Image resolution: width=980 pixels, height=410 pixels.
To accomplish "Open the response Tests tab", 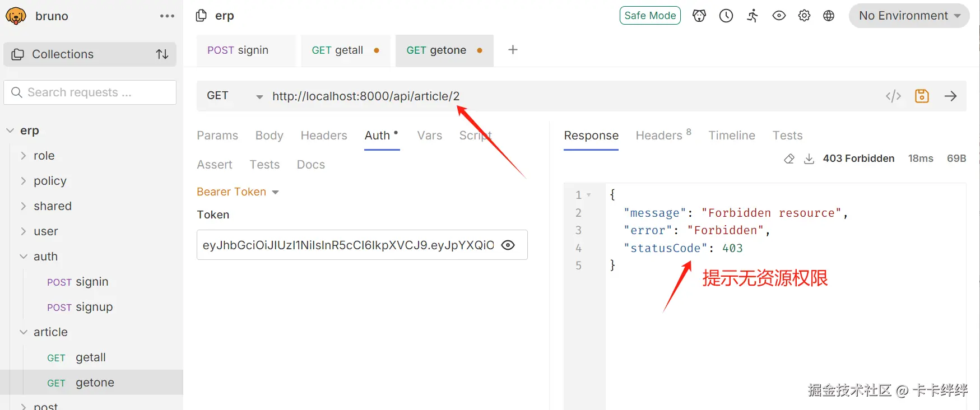I will pyautogui.click(x=787, y=136).
